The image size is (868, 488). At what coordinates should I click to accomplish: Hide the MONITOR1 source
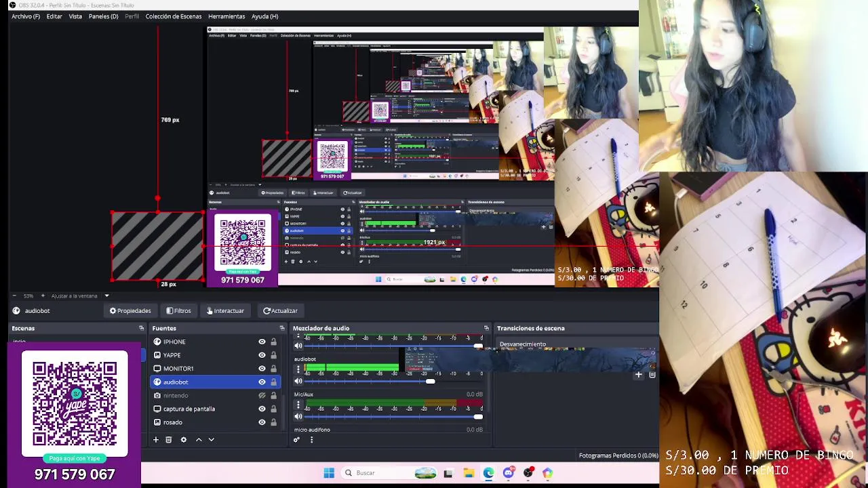pos(262,369)
